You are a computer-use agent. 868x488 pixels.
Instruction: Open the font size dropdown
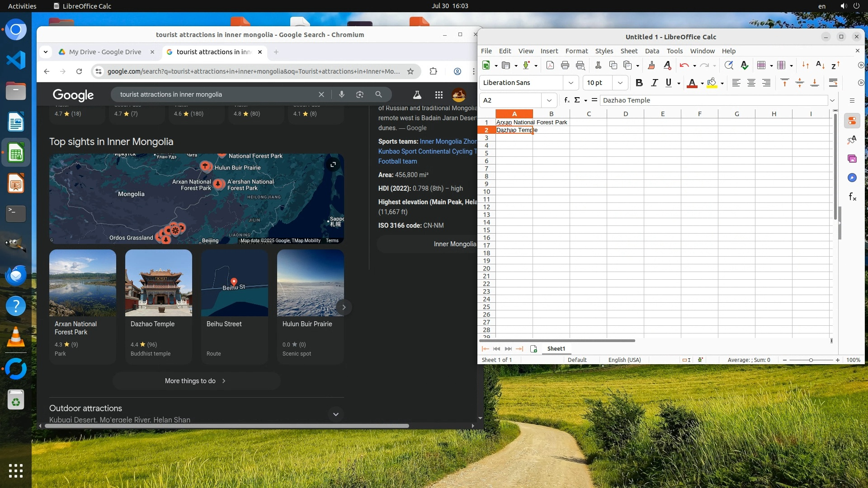(x=620, y=83)
